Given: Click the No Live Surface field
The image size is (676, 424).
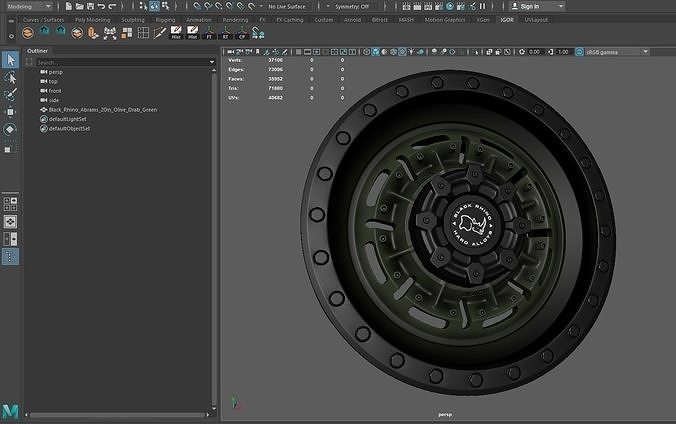Looking at the screenshot, I should tap(287, 6).
